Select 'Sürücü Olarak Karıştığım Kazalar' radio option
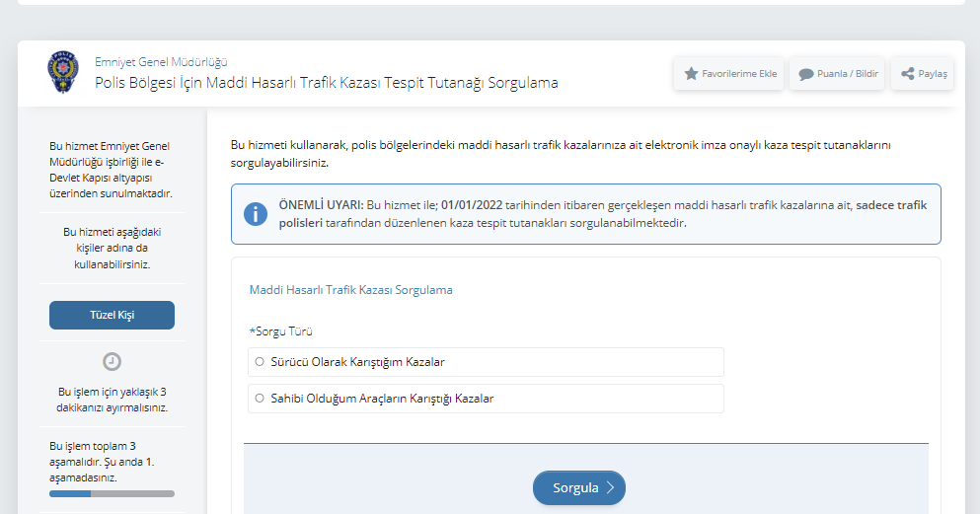This screenshot has width=980, height=514. (x=260, y=362)
